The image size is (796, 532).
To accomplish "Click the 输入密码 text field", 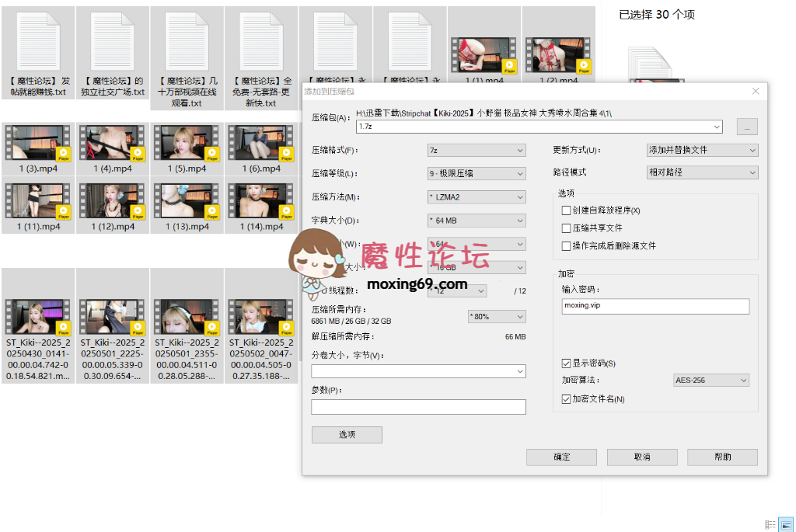I will [655, 307].
